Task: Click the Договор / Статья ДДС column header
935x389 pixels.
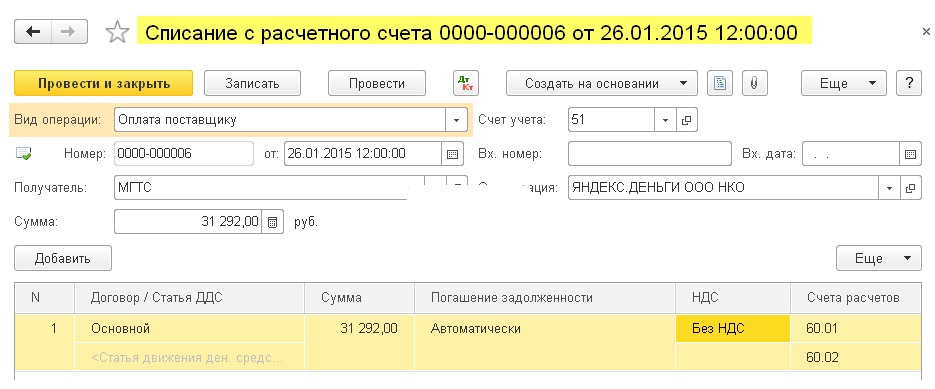Action: click(x=190, y=298)
